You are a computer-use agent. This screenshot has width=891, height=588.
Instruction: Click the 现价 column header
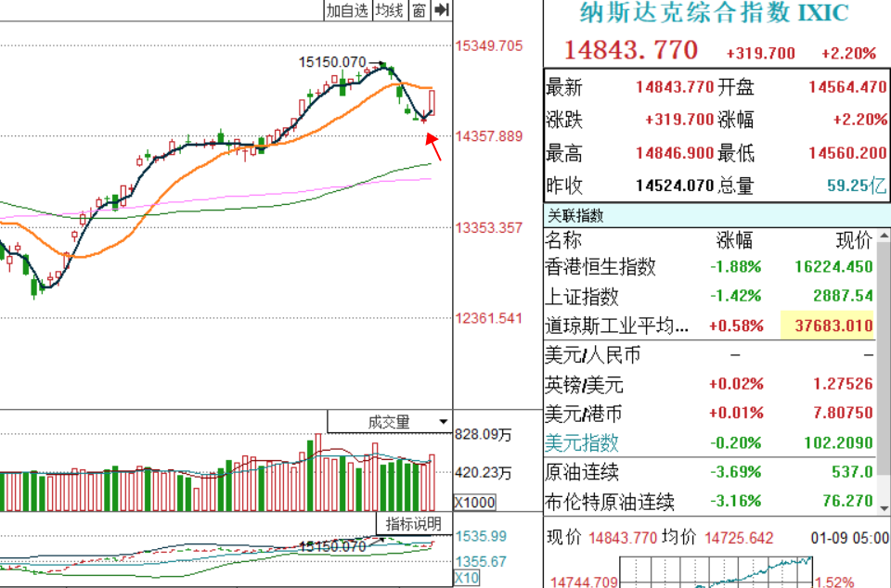853,241
